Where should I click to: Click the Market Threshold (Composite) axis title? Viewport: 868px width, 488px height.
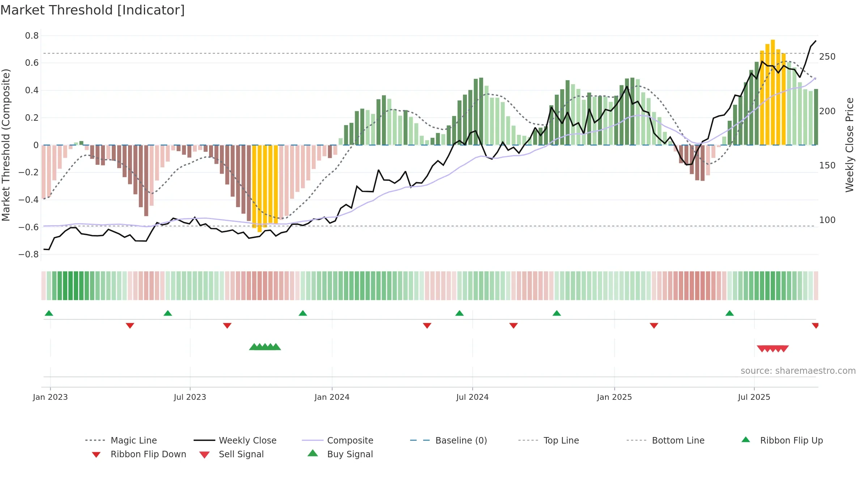[x=6, y=145]
